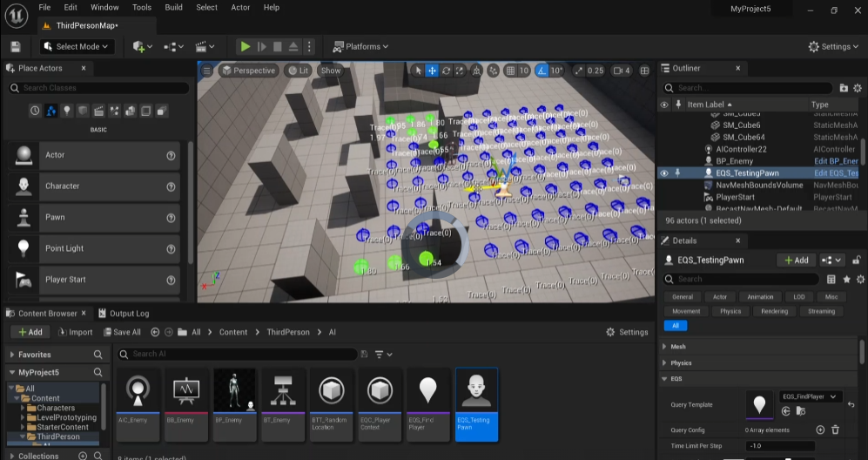Viewport: 868px width, 460px height.
Task: Toggle favorites star filter in the Details panel
Action: coord(846,280)
